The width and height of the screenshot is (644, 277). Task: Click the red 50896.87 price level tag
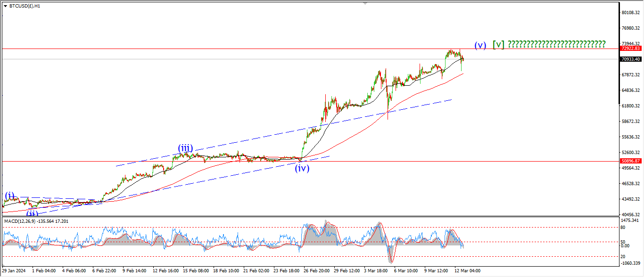coord(630,161)
